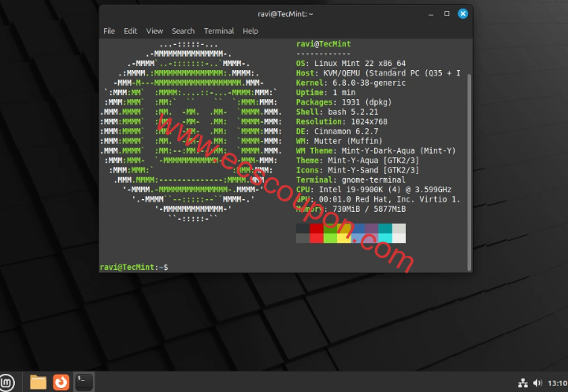Viewport: 568px width, 392px height.
Task: Click the dark red color block
Action: (316, 228)
